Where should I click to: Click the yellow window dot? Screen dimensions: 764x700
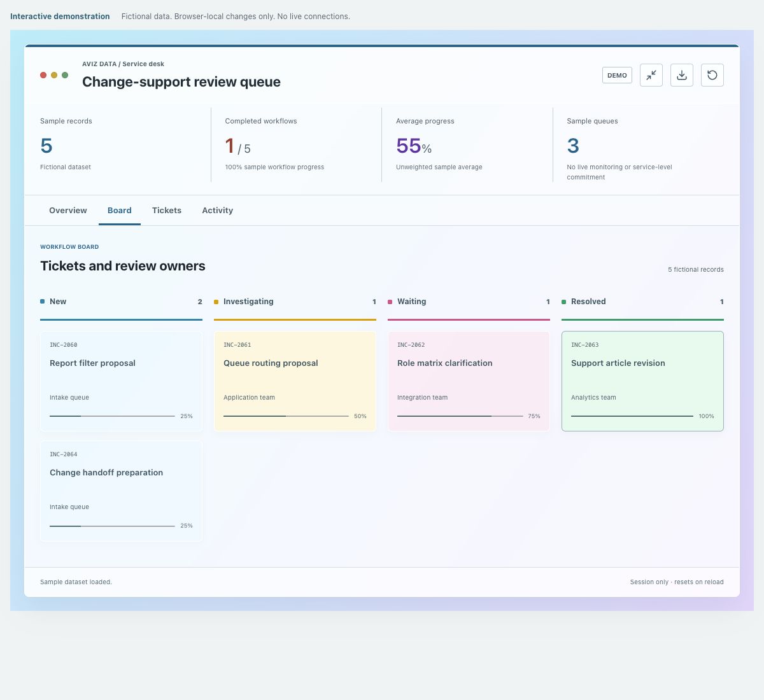click(54, 75)
